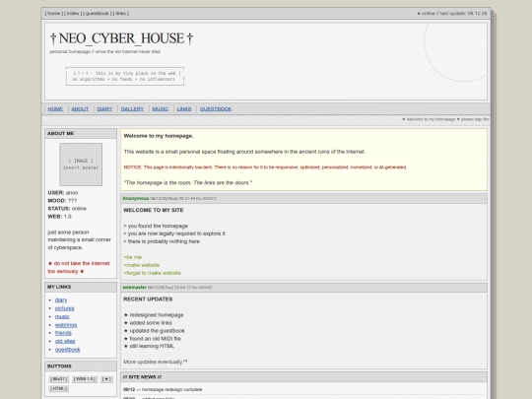The width and height of the screenshot is (532, 399).
Task: Click the 'found an old MIDI file' update line
Action: tap(153, 339)
